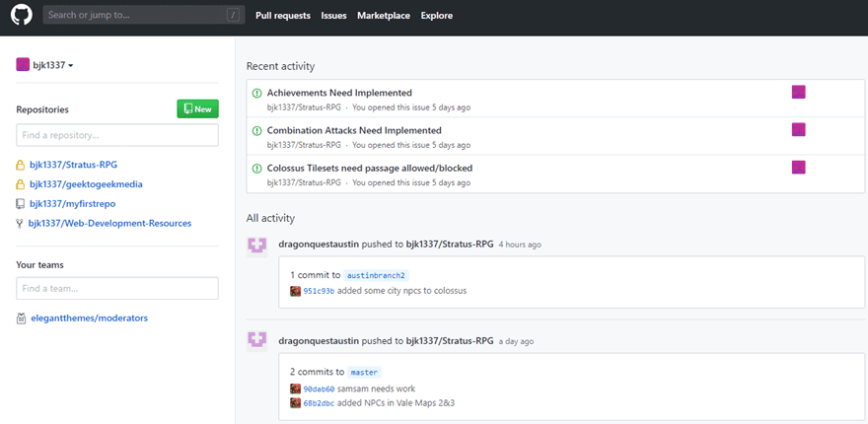Click the '4 hours ago' timestamp

pyautogui.click(x=521, y=245)
